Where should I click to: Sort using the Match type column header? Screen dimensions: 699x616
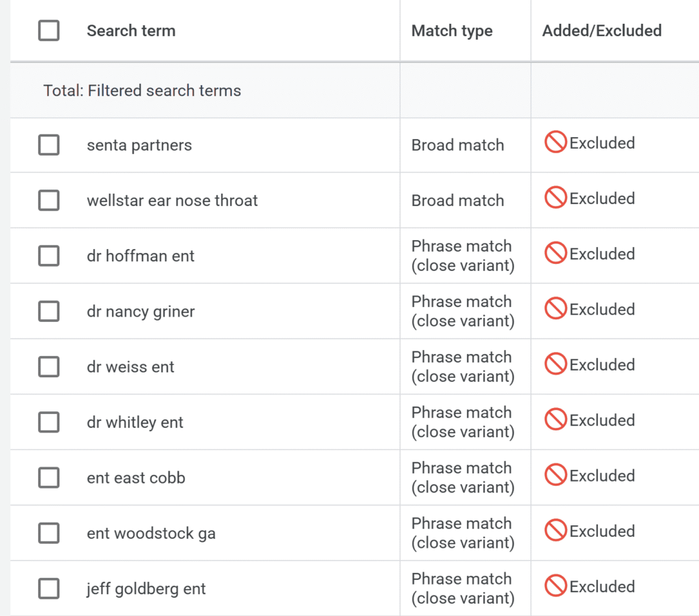tap(452, 31)
